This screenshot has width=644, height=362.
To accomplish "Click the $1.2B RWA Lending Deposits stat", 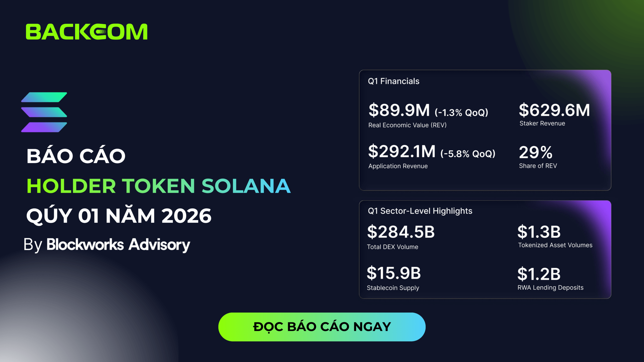I will [539, 274].
